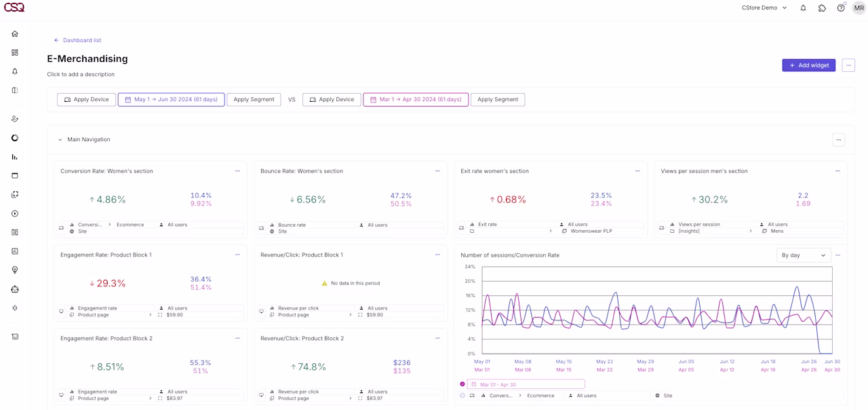The height and width of the screenshot is (410, 868).
Task: Open the help question mark icon
Action: [x=841, y=8]
